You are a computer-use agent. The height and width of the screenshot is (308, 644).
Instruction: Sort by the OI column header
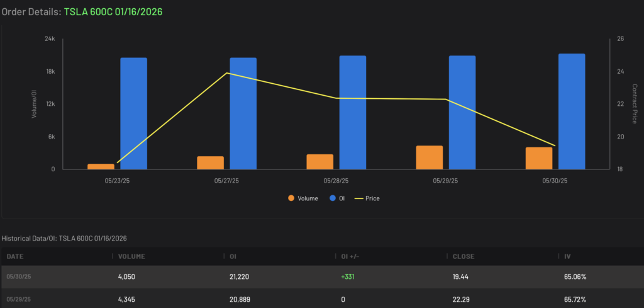pos(233,256)
